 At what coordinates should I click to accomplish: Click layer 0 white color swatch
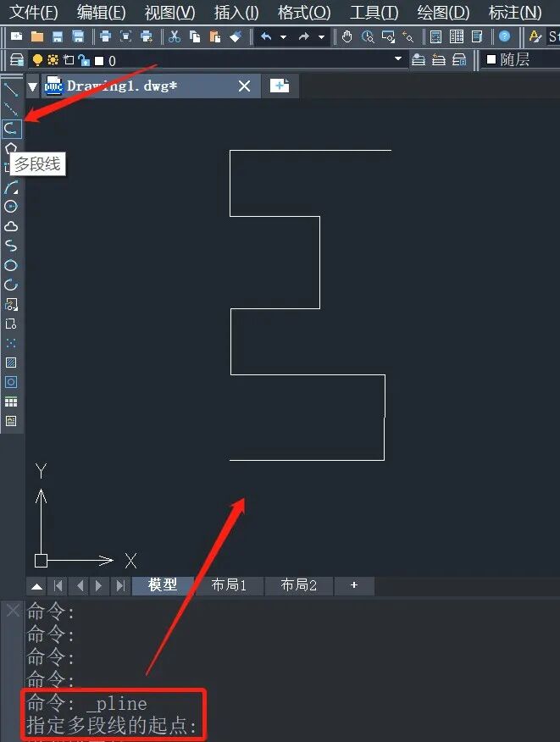99,61
